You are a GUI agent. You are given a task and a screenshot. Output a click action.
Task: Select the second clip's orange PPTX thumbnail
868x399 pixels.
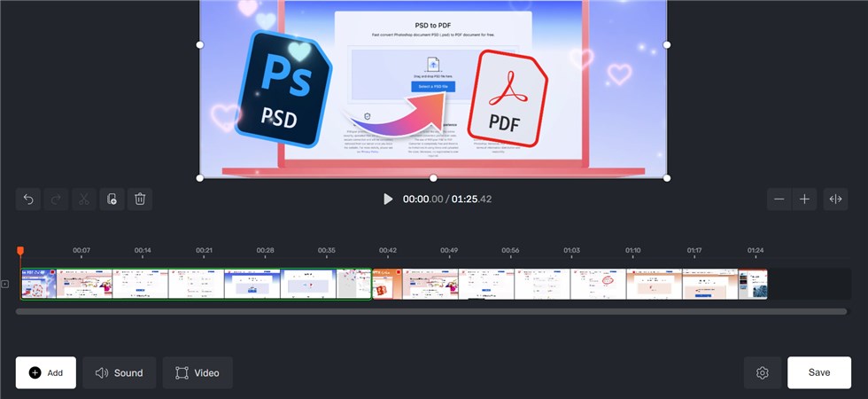[387, 285]
